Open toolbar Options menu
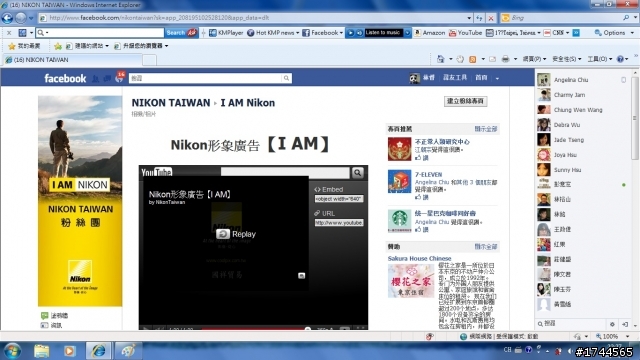Image resolution: width=640 pixels, height=360 pixels. click(614, 33)
